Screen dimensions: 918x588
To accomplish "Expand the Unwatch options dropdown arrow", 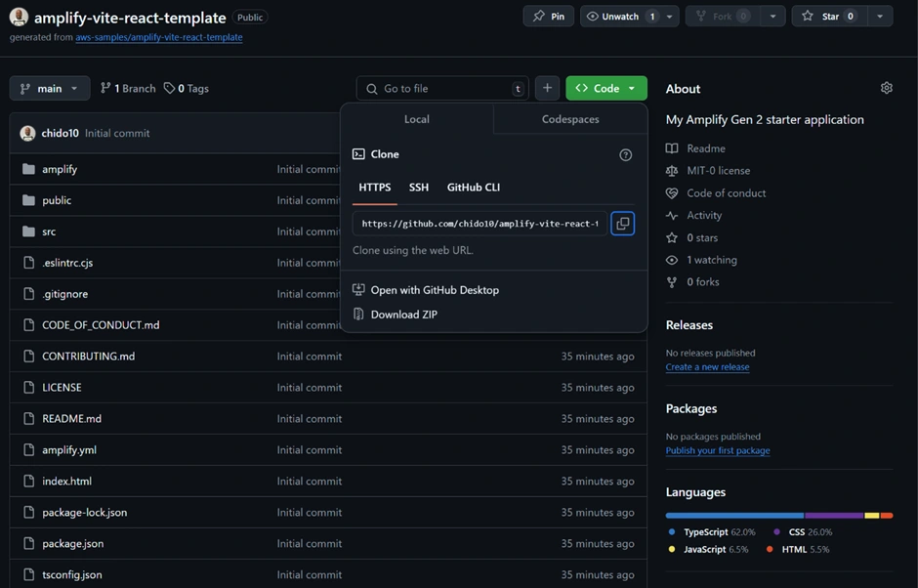I will pos(669,17).
